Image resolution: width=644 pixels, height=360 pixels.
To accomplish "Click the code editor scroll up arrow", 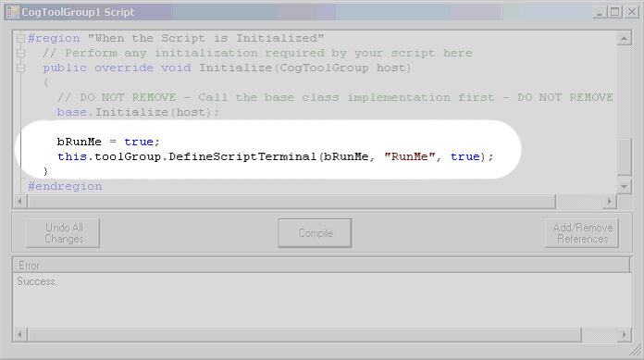I will [624, 38].
